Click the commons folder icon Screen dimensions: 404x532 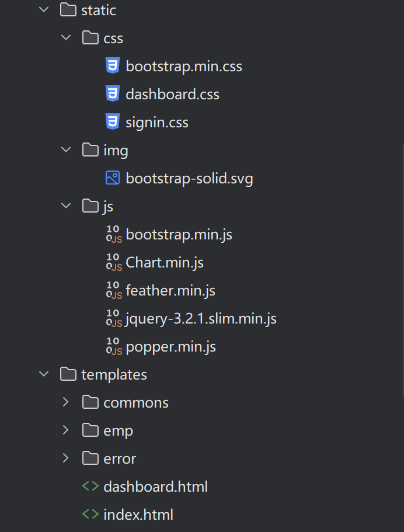[90, 402]
